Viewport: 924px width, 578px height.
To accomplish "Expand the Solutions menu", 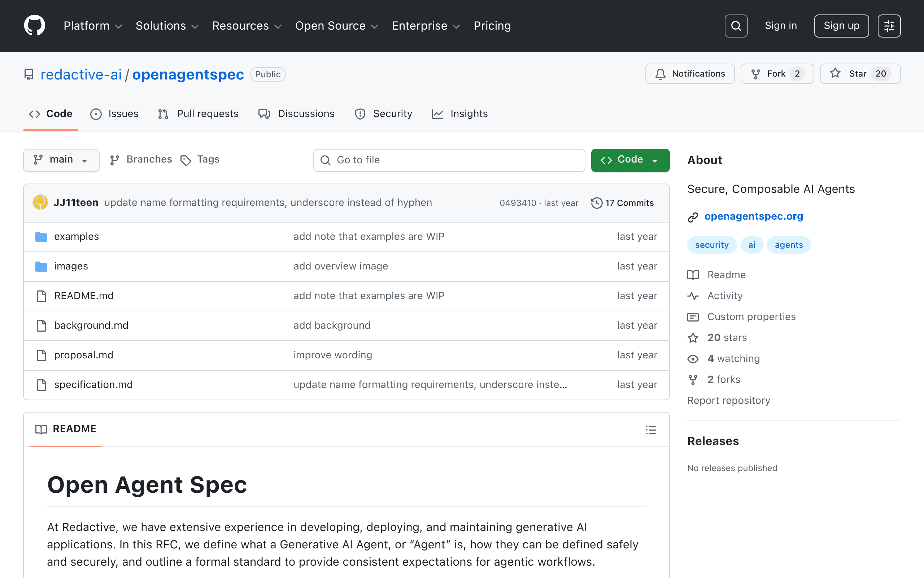I will [x=167, y=26].
